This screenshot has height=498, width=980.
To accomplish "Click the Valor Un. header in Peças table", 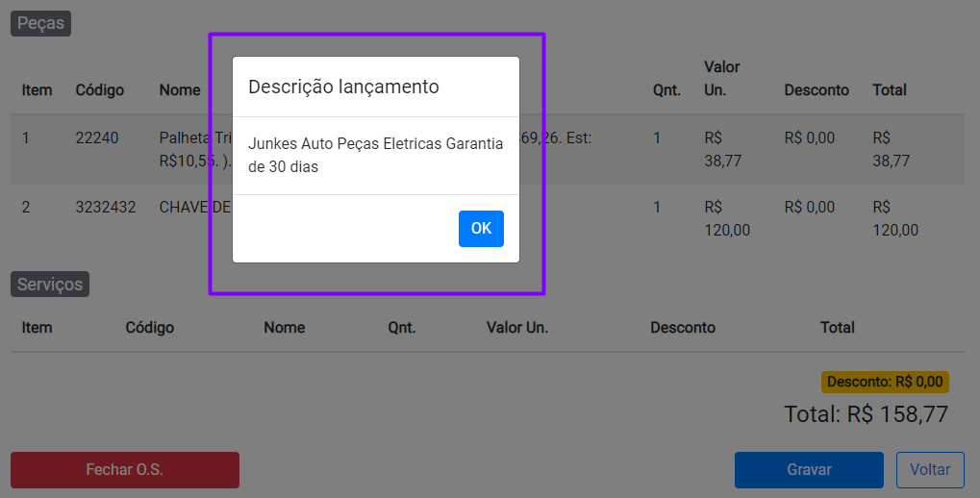I will [722, 78].
